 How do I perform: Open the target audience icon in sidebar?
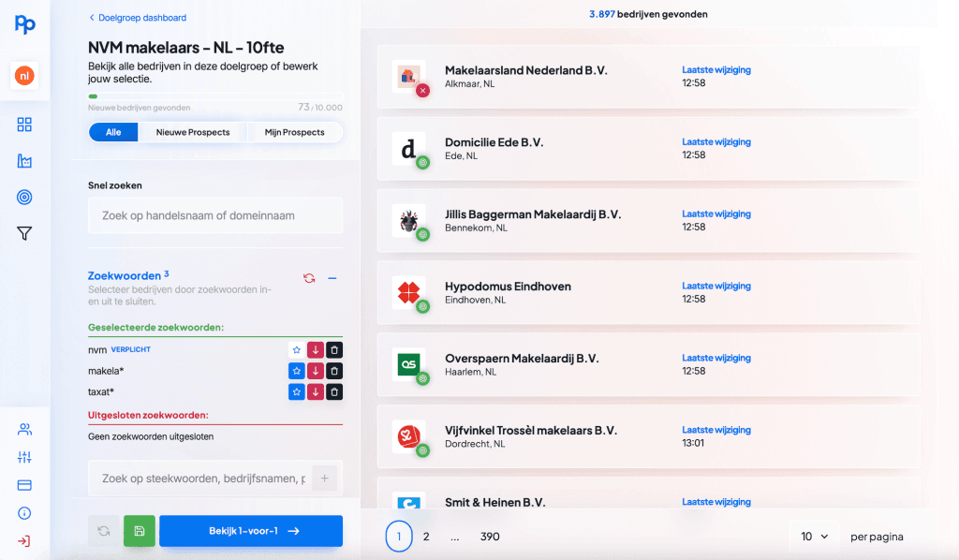[x=24, y=197]
